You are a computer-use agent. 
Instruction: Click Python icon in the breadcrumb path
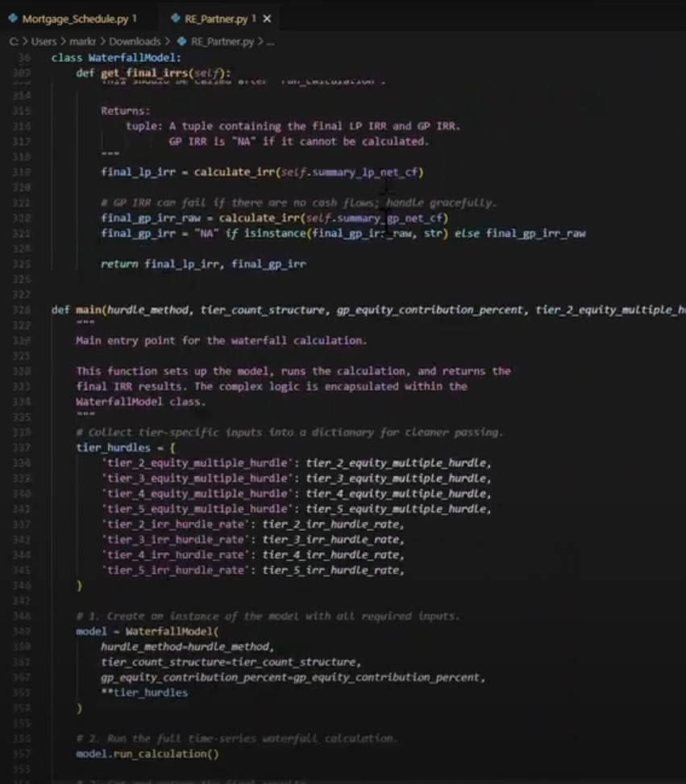181,42
